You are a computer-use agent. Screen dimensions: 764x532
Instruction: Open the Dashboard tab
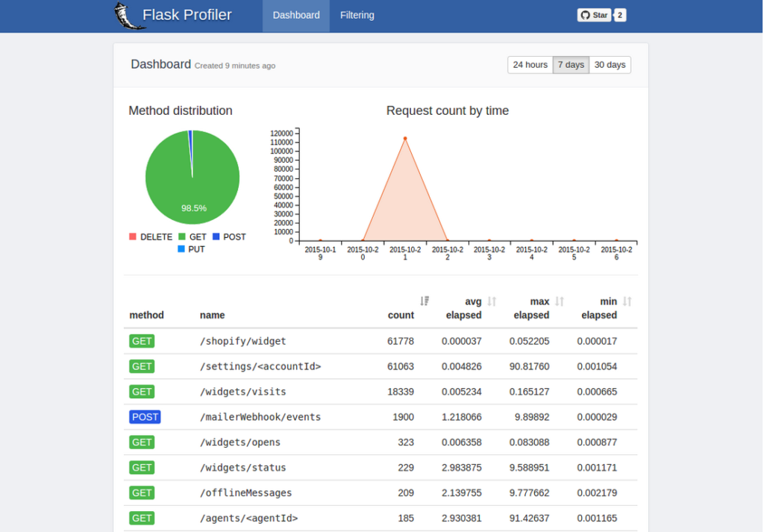tap(295, 14)
